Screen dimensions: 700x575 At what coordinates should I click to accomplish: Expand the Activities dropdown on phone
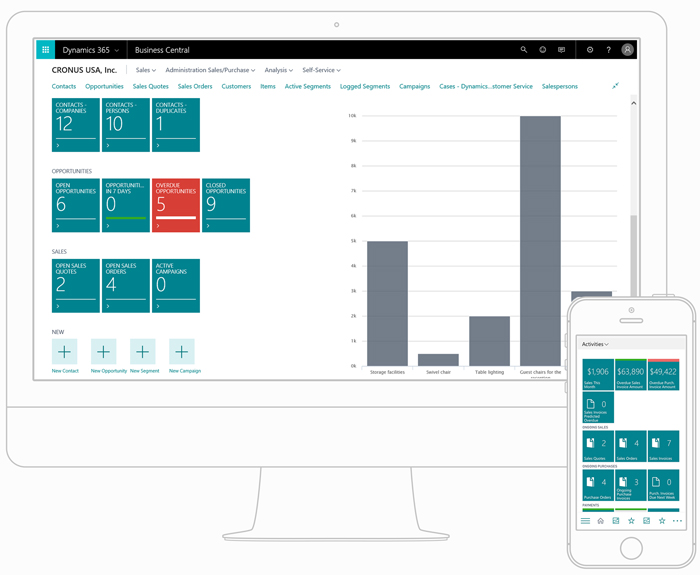pos(595,344)
